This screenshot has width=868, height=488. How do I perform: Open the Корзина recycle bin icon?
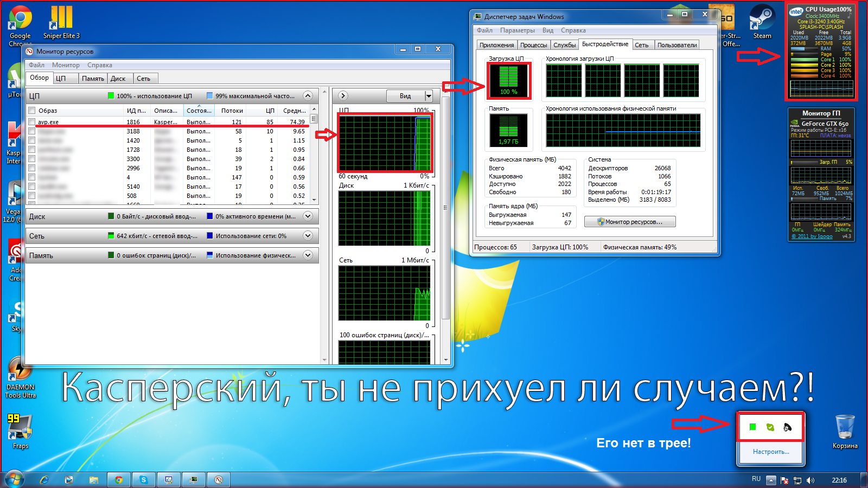(x=845, y=432)
